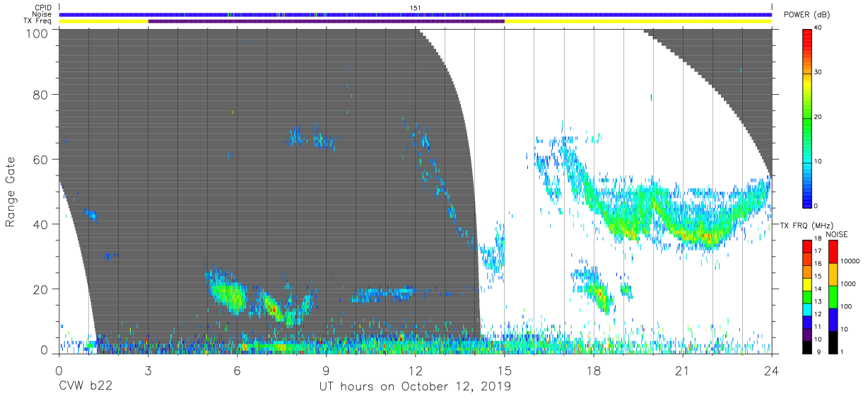Image resolution: width=868 pixels, height=401 pixels.
Task: Click the TX FRQ (MHz) color scale
Action: (807, 296)
